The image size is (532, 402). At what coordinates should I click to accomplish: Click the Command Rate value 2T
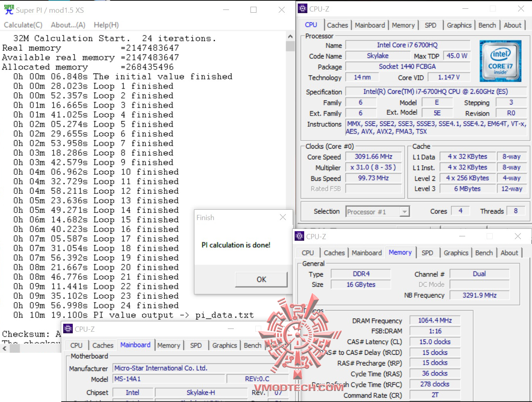pos(435,395)
